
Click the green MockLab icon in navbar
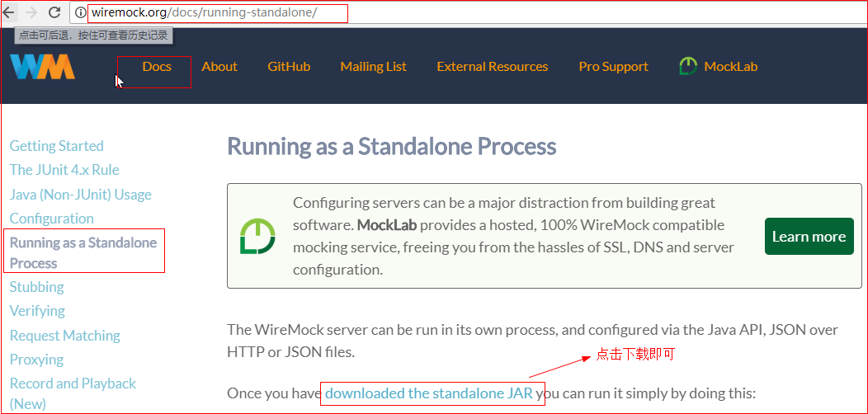click(x=687, y=67)
